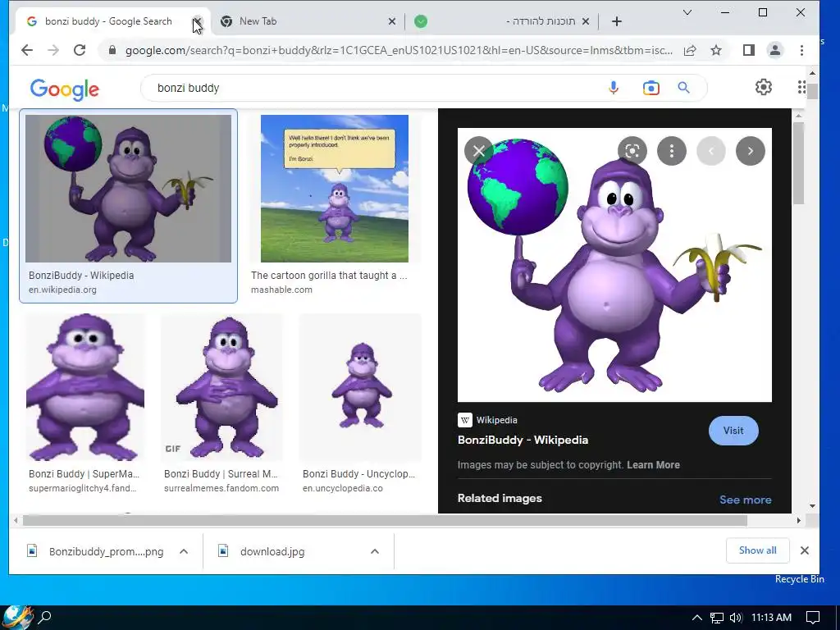Open the Chrome profile menu
Image resolution: width=840 pixels, height=630 pixels.
tap(774, 50)
